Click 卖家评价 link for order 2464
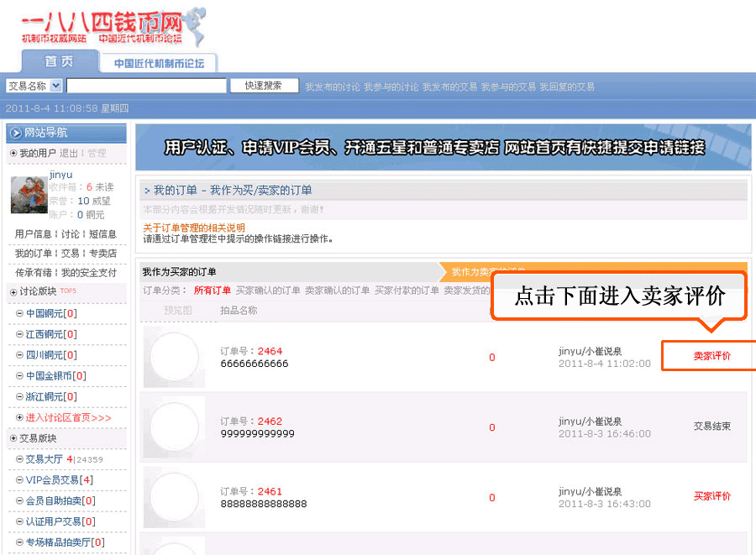Image resolution: width=756 pixels, height=555 pixels. [711, 356]
